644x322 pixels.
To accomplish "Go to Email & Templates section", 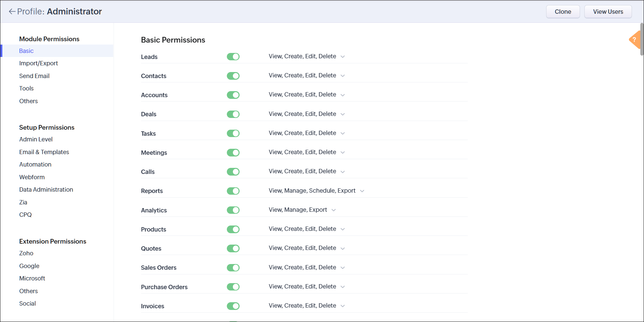I will point(44,152).
